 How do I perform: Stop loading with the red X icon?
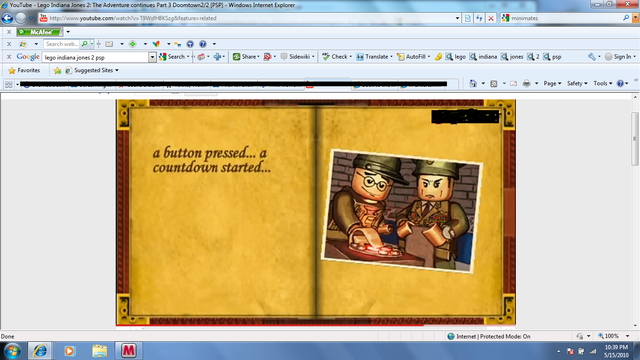(491, 18)
